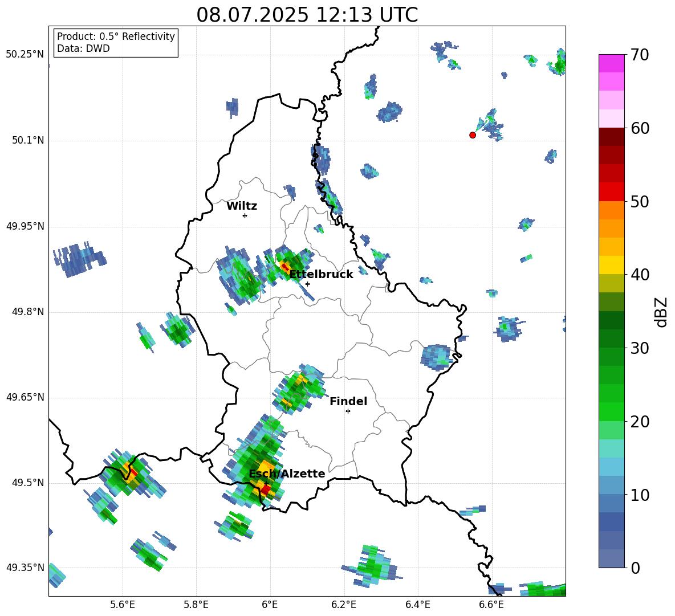Click the 49.95°N latitude label

point(25,226)
